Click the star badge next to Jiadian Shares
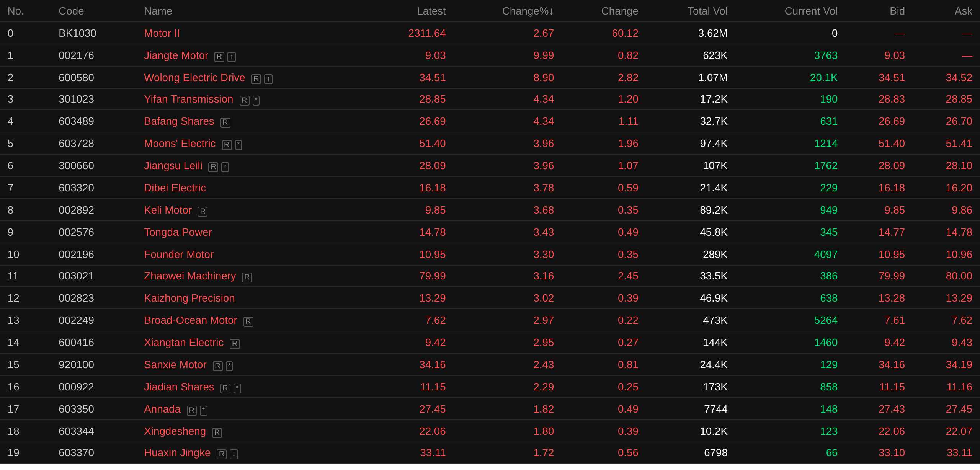The width and height of the screenshot is (980, 470). click(x=237, y=388)
